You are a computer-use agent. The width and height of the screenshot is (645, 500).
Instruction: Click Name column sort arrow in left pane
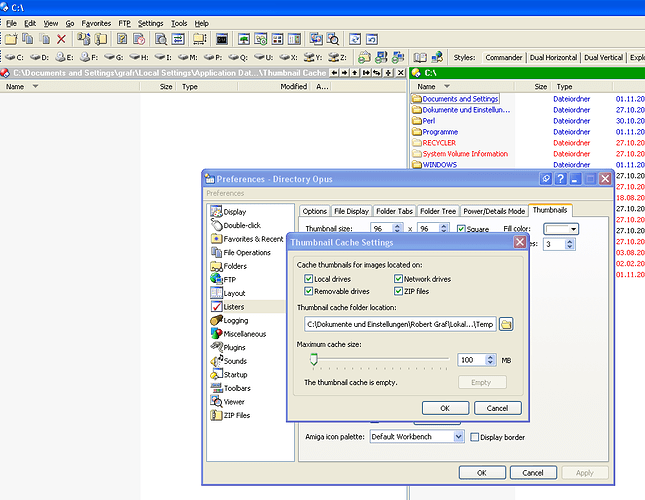35,86
